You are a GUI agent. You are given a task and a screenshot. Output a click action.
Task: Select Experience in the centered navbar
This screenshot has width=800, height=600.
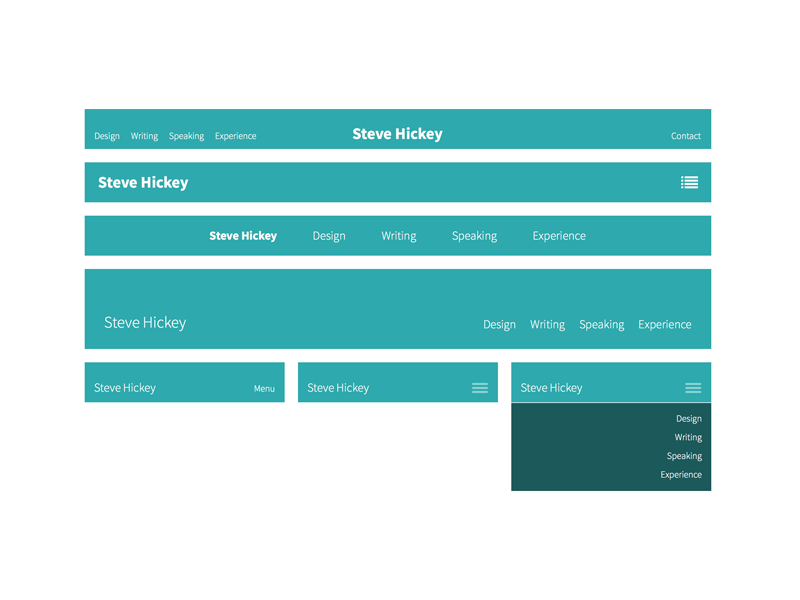point(558,235)
